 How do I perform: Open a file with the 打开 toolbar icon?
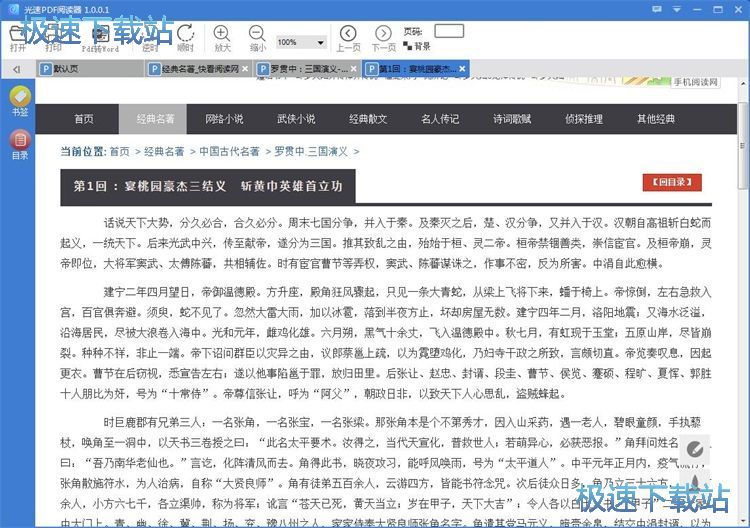tap(18, 37)
